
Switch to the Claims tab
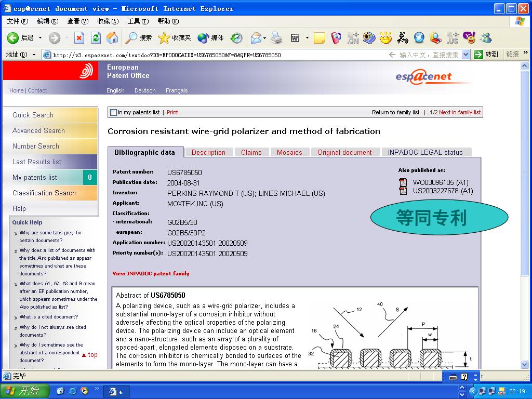(x=251, y=152)
